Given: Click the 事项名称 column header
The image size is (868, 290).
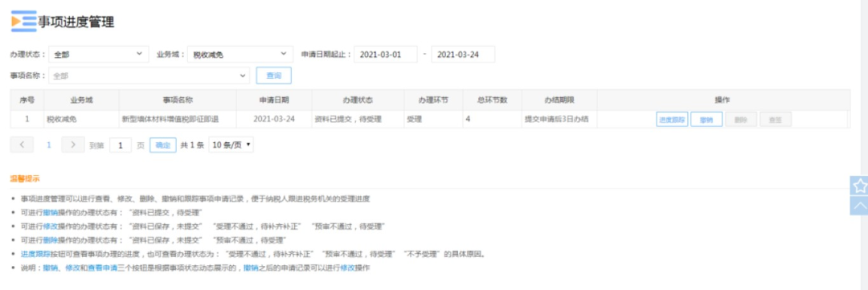Looking at the screenshot, I should click(x=178, y=100).
